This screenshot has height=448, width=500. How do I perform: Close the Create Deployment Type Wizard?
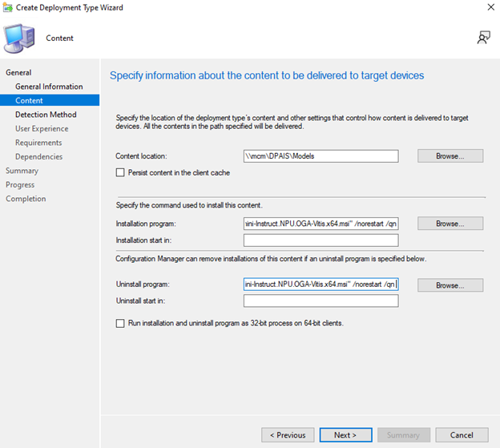pyautogui.click(x=490, y=7)
